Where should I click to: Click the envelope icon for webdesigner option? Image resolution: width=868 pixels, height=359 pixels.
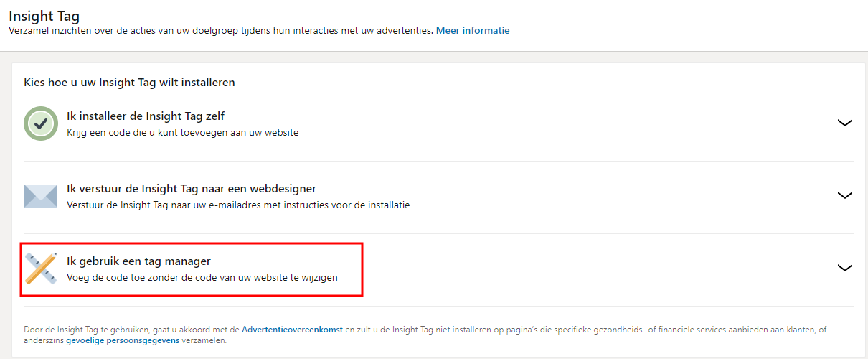pyautogui.click(x=41, y=196)
